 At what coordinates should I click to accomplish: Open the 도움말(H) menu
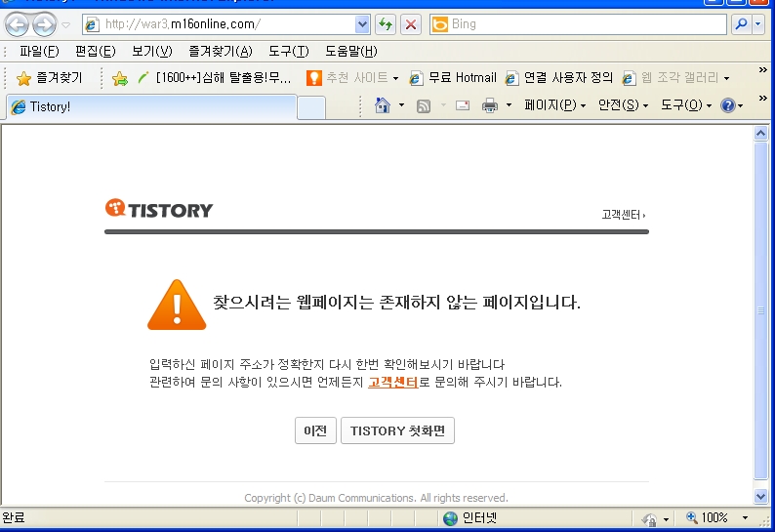351,51
